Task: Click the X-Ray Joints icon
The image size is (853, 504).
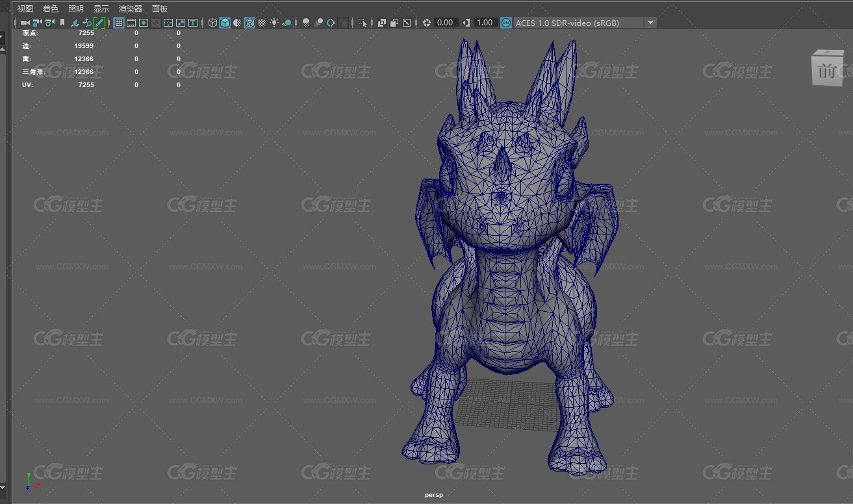Action: coord(407,23)
